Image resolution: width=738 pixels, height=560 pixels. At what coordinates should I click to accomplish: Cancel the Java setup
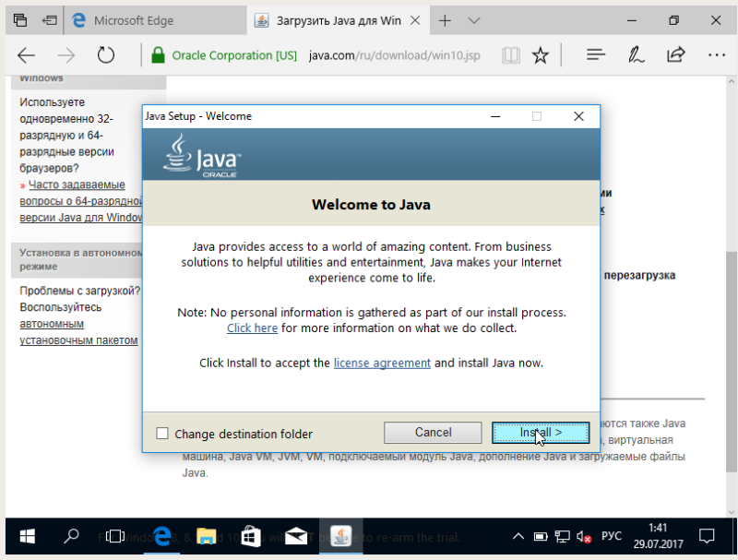433,432
